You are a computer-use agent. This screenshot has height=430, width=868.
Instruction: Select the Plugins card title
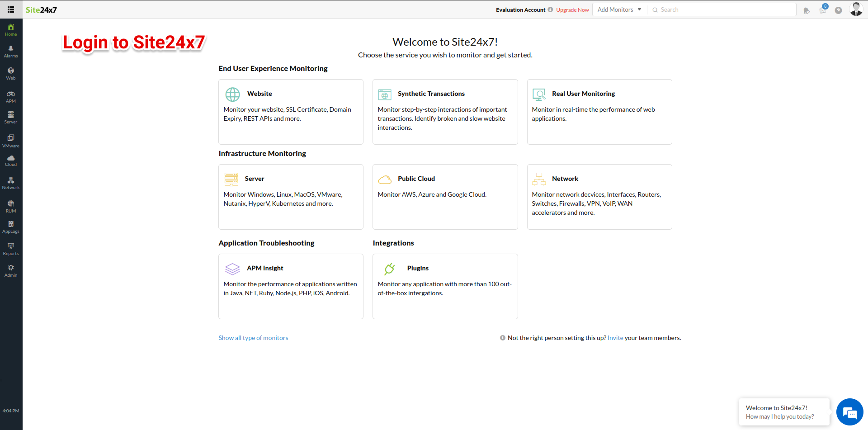[418, 268]
